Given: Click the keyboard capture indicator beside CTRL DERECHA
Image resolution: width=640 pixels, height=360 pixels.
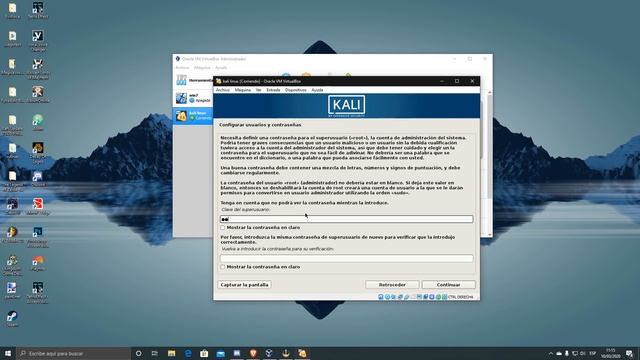Looking at the screenshot, I should click(x=444, y=297).
